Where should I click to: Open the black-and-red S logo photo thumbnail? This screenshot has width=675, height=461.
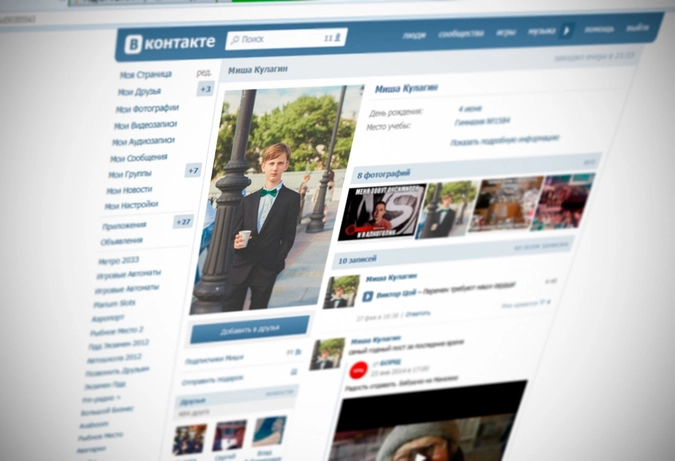pos(382,212)
